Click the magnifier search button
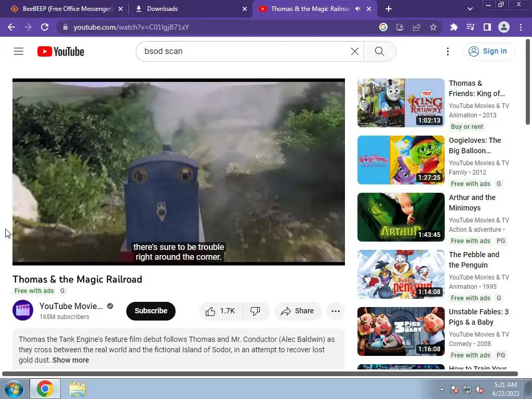Viewport: 532px width, 399px height. (380, 51)
